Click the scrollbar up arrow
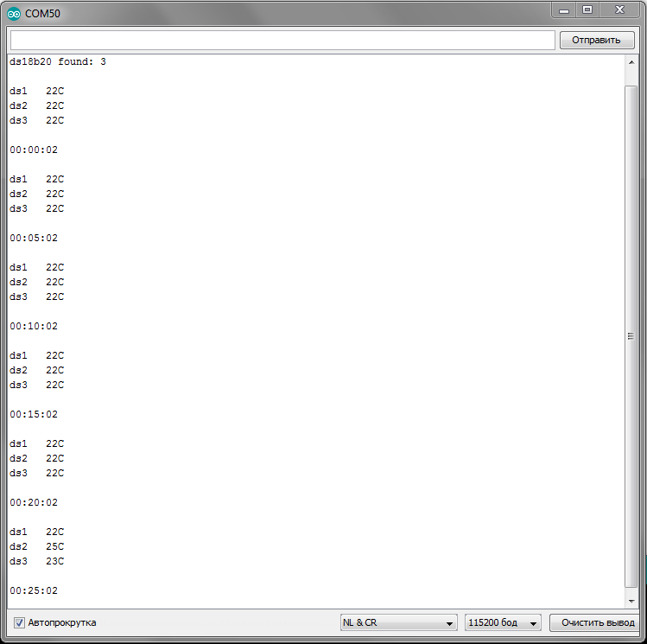This screenshot has width=647, height=644. tap(631, 62)
